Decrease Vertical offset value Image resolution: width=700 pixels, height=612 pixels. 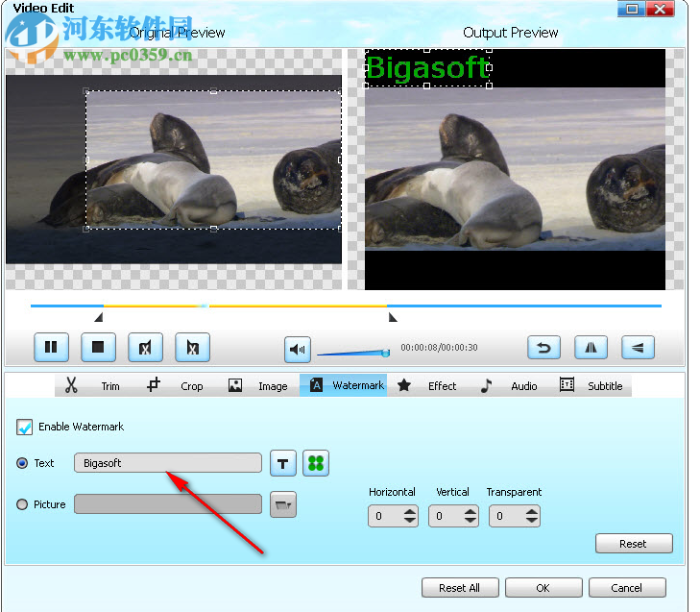click(471, 521)
